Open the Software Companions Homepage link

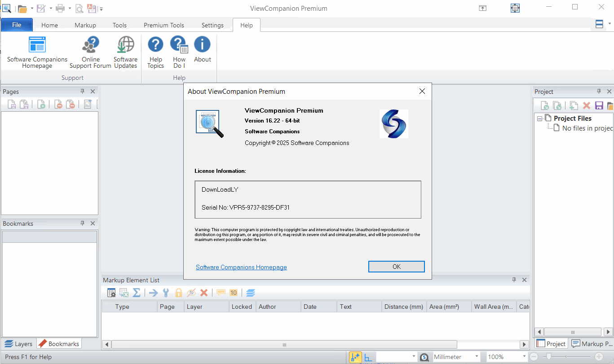[241, 267]
